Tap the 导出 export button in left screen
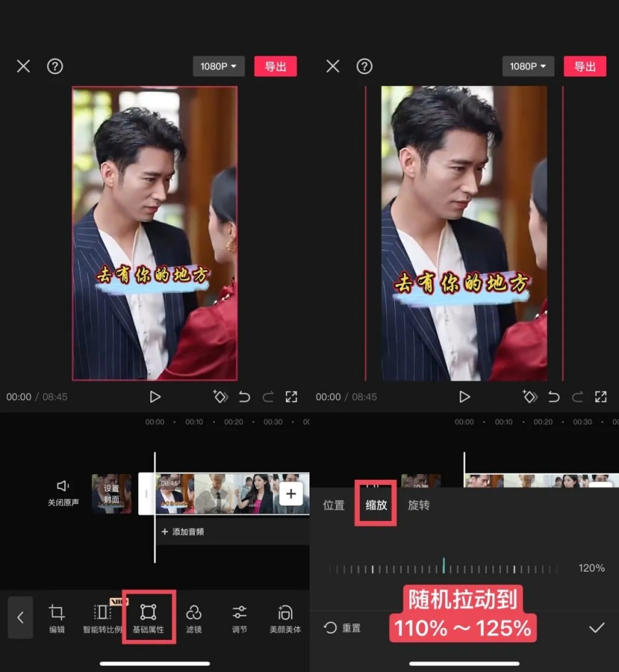 coord(275,66)
